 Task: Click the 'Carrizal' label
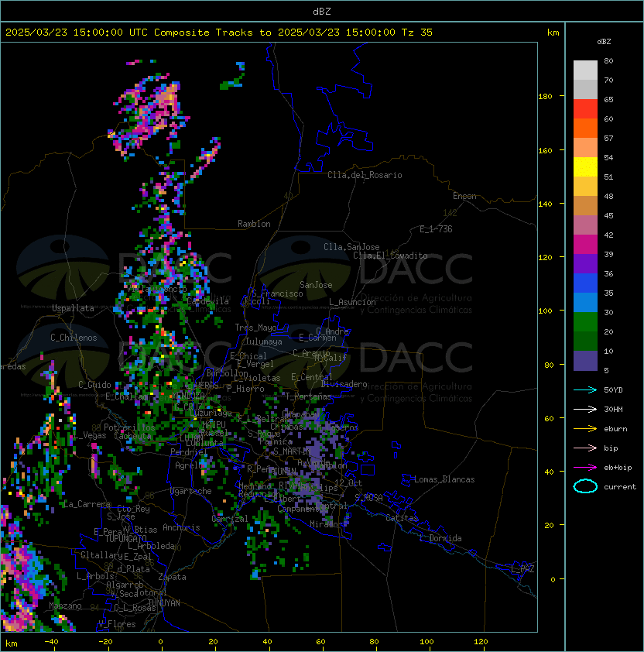pos(230,519)
